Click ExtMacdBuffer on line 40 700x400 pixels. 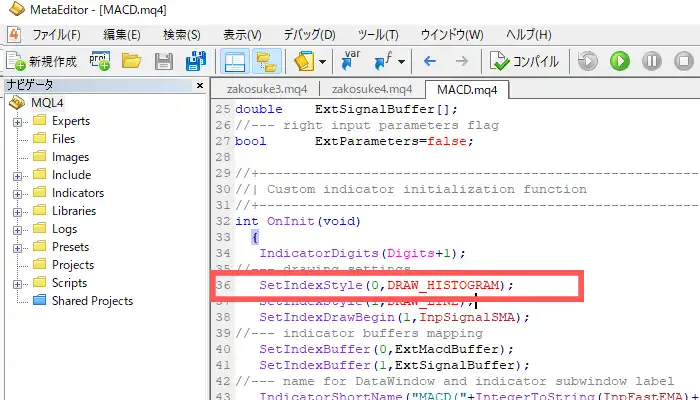[x=447, y=349]
